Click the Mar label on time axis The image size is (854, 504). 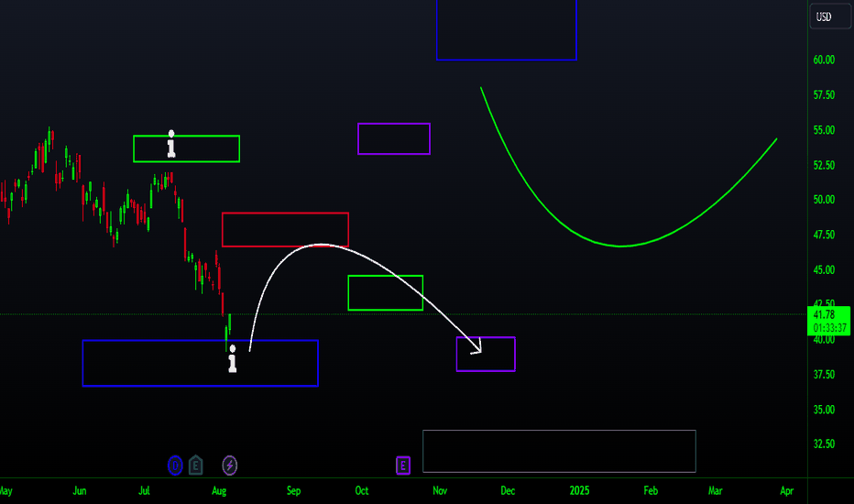pos(715,491)
